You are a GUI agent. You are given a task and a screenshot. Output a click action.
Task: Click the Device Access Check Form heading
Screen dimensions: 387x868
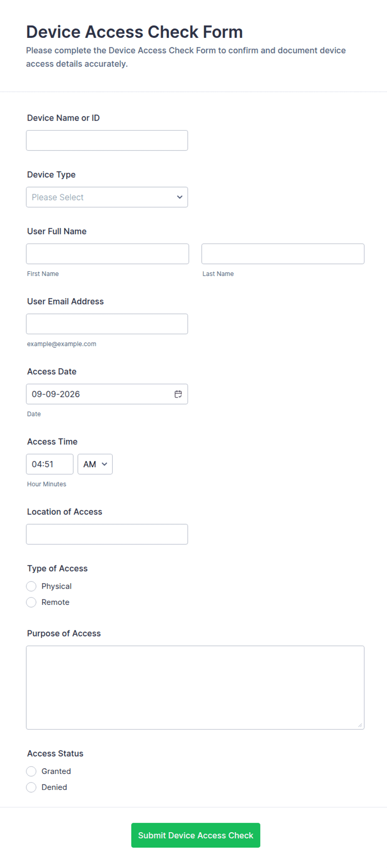[134, 32]
